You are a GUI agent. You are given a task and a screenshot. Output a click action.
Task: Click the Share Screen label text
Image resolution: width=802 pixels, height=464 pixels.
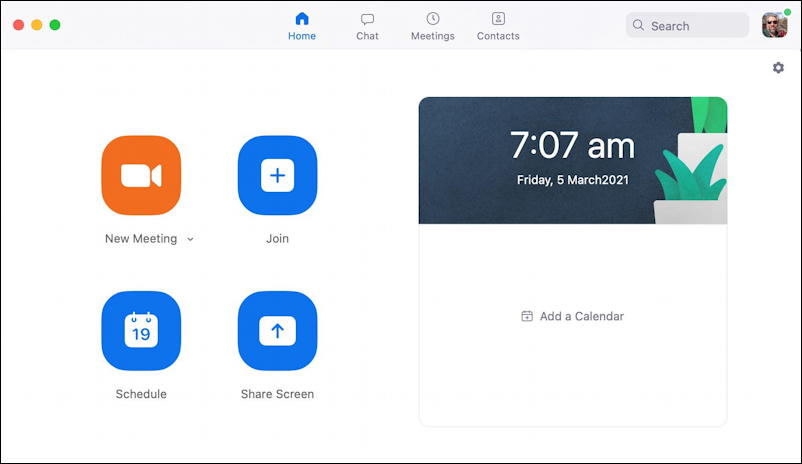point(277,394)
